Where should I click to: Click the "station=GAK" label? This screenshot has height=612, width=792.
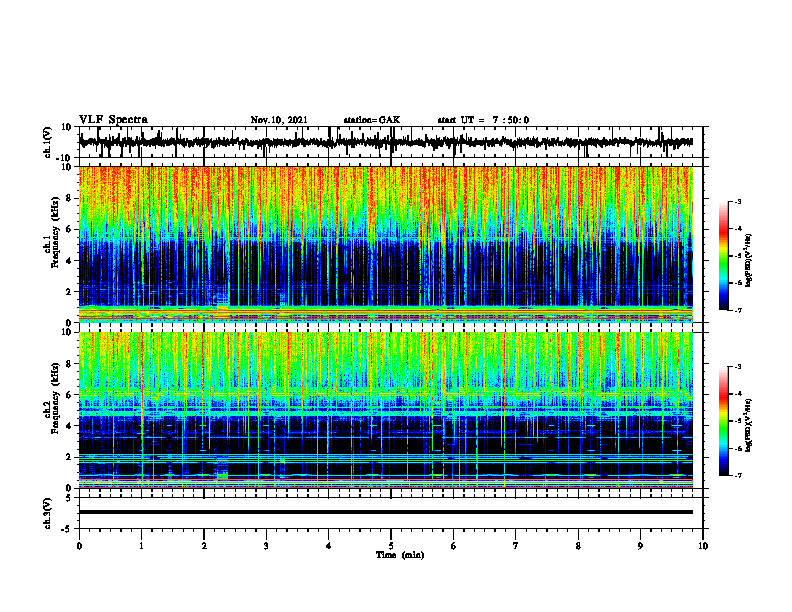click(372, 120)
